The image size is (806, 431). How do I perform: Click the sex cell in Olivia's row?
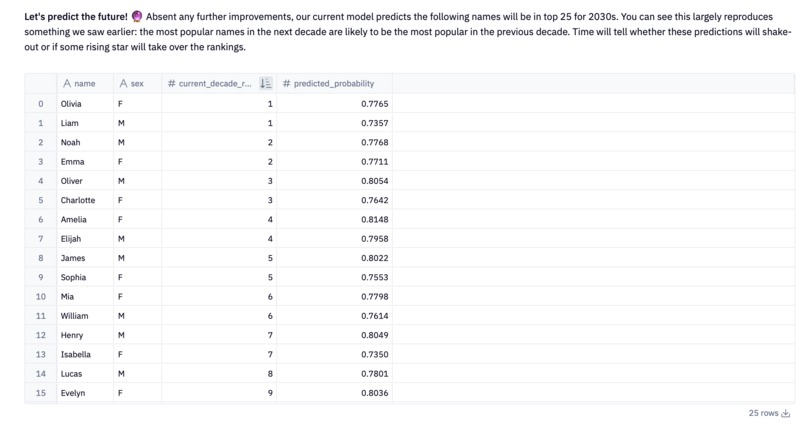[137, 104]
